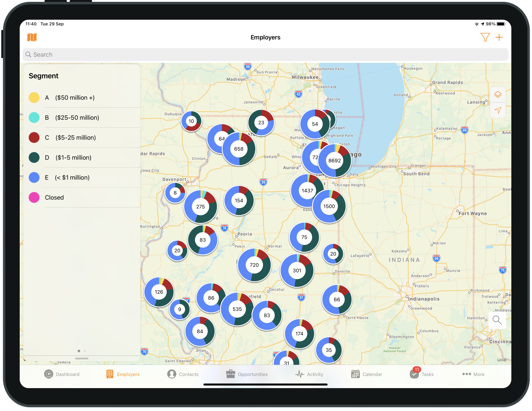
Task: Open the orange map view icon
Action: pyautogui.click(x=32, y=37)
